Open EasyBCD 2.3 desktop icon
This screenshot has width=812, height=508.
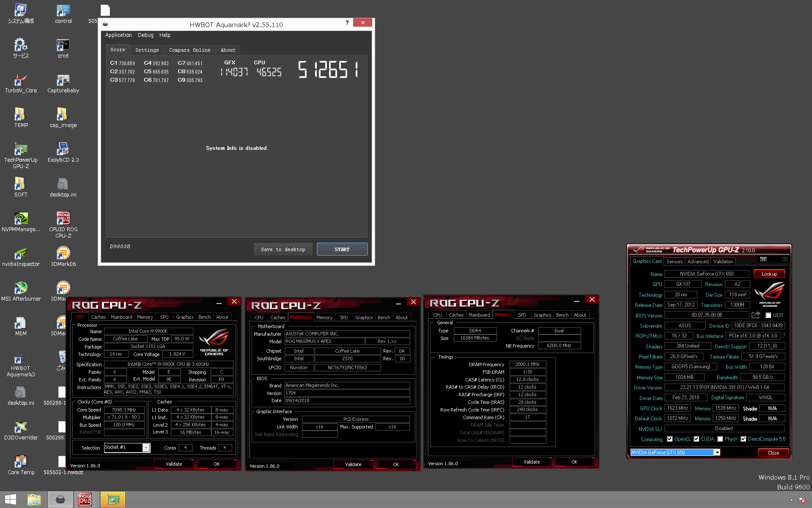[x=63, y=152]
